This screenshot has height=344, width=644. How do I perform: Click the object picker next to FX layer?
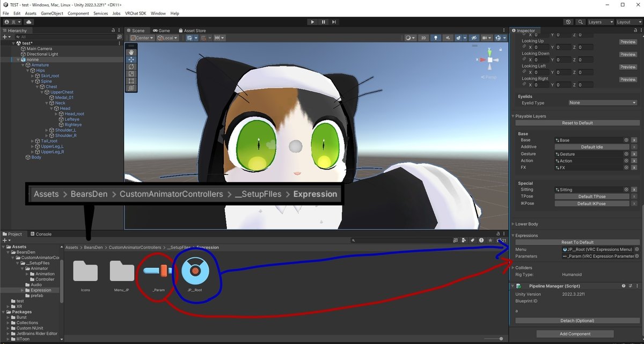(626, 167)
